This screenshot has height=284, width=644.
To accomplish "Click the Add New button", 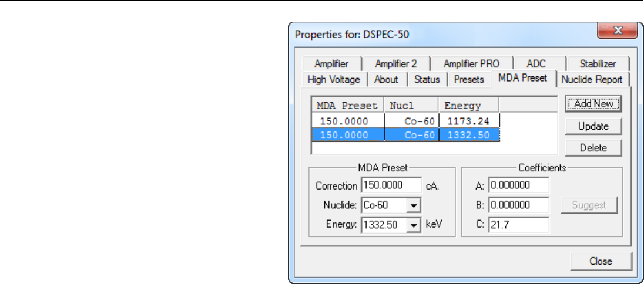I will click(593, 104).
